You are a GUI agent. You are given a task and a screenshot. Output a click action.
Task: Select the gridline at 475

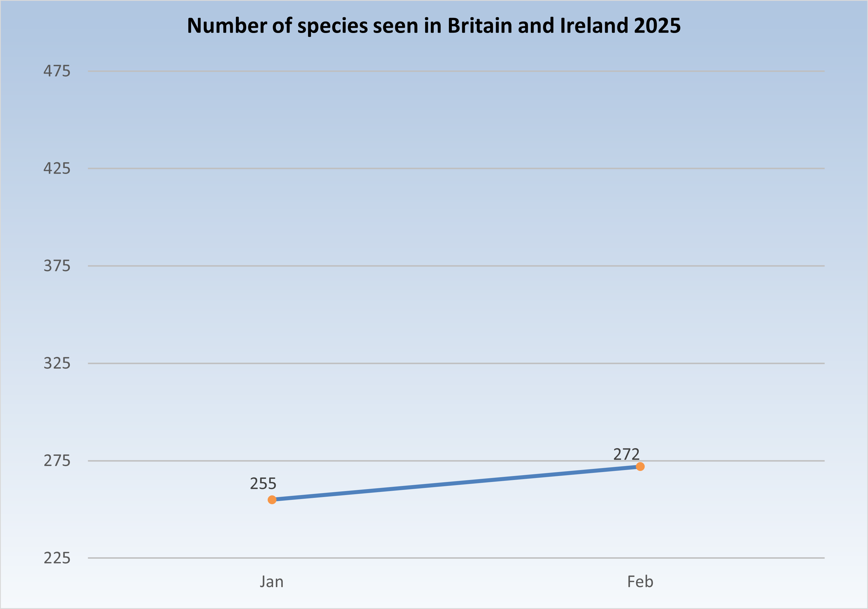(x=454, y=71)
